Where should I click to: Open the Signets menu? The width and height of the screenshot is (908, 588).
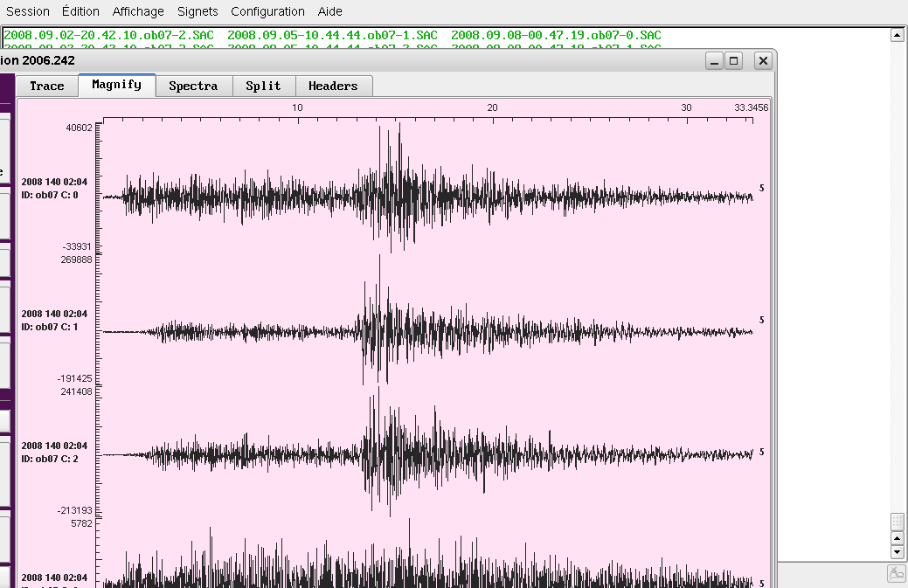point(198,11)
